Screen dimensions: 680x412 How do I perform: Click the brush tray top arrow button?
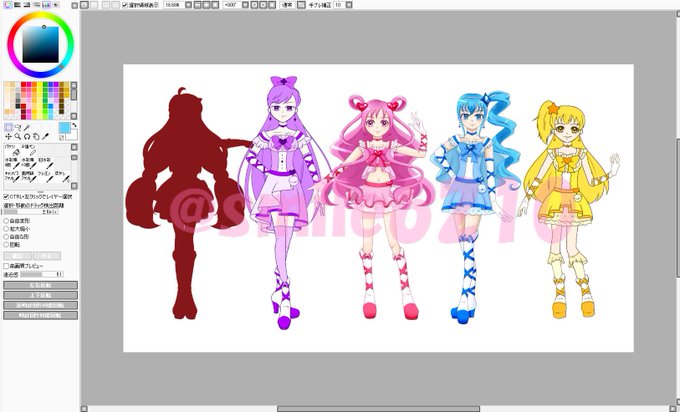click(x=74, y=147)
